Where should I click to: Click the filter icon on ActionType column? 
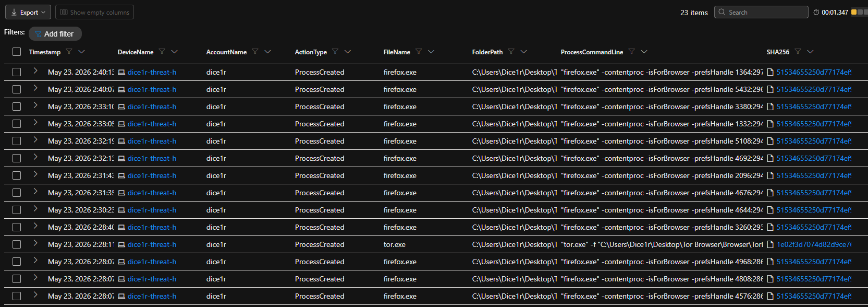(335, 52)
